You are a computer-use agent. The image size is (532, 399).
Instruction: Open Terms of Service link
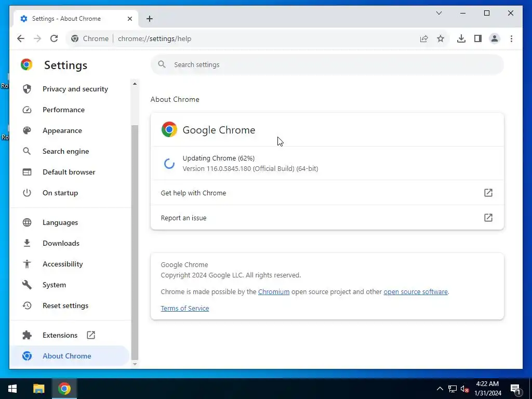185,309
